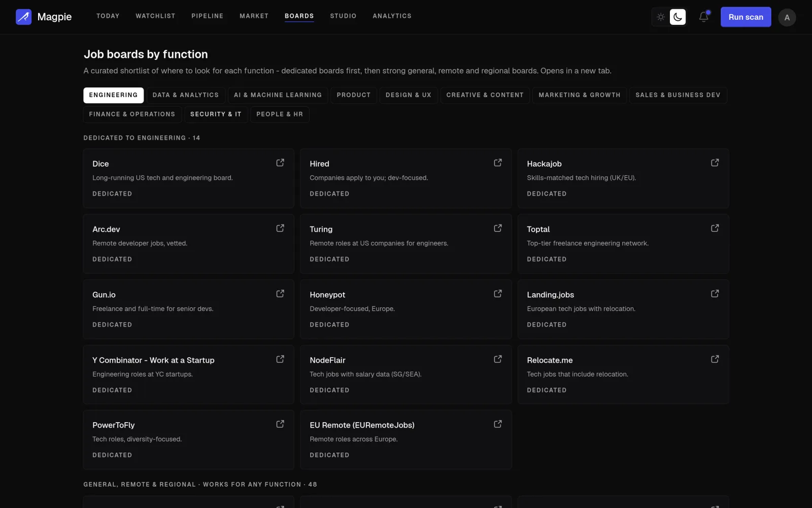
Task: Open the Arc.dev board title
Action: tap(106, 229)
